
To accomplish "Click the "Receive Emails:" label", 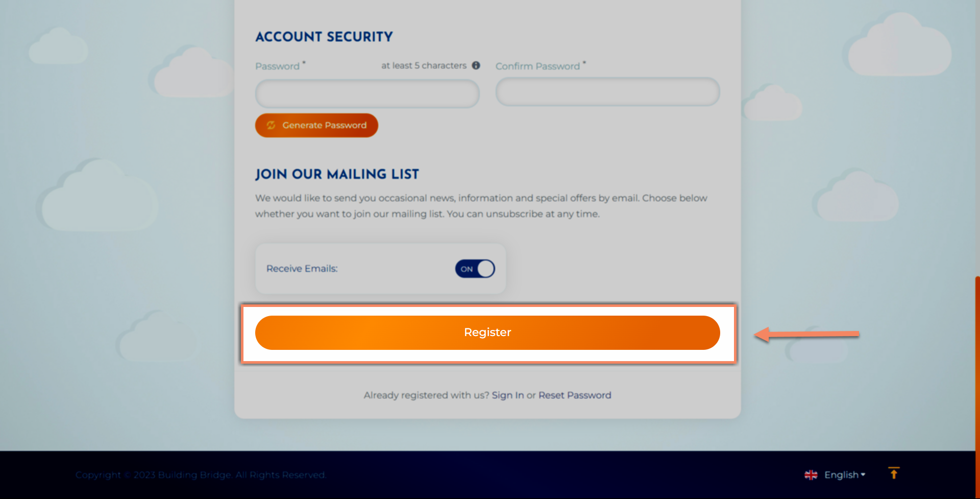I will tap(302, 269).
